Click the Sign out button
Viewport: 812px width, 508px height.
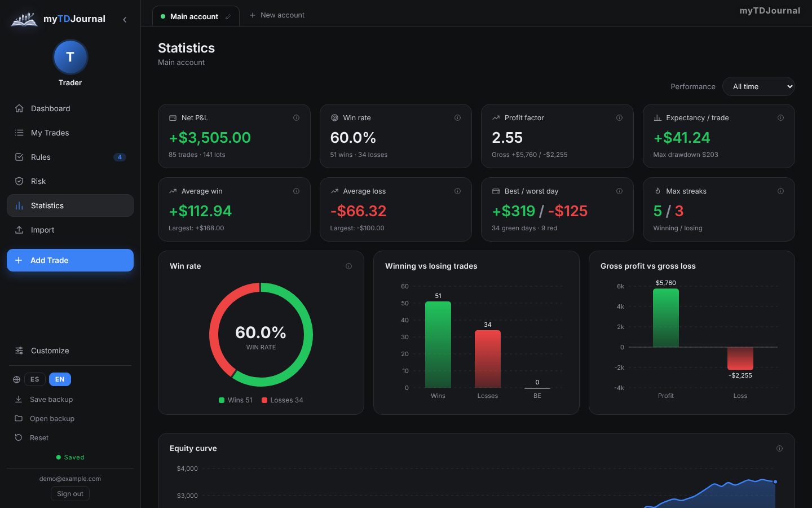70,494
